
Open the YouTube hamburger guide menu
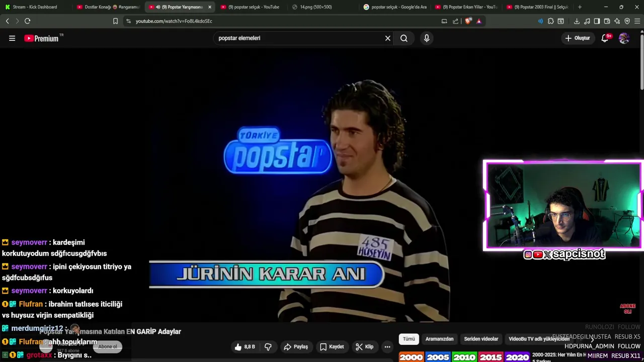12,38
